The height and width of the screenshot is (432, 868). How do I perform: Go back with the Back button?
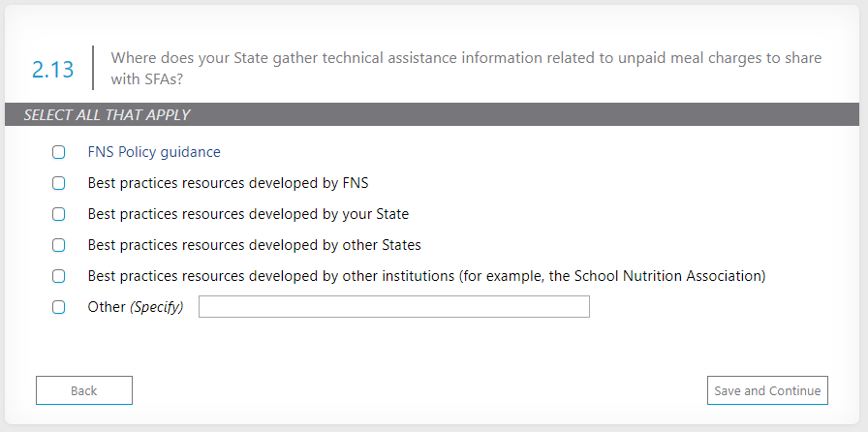84,390
